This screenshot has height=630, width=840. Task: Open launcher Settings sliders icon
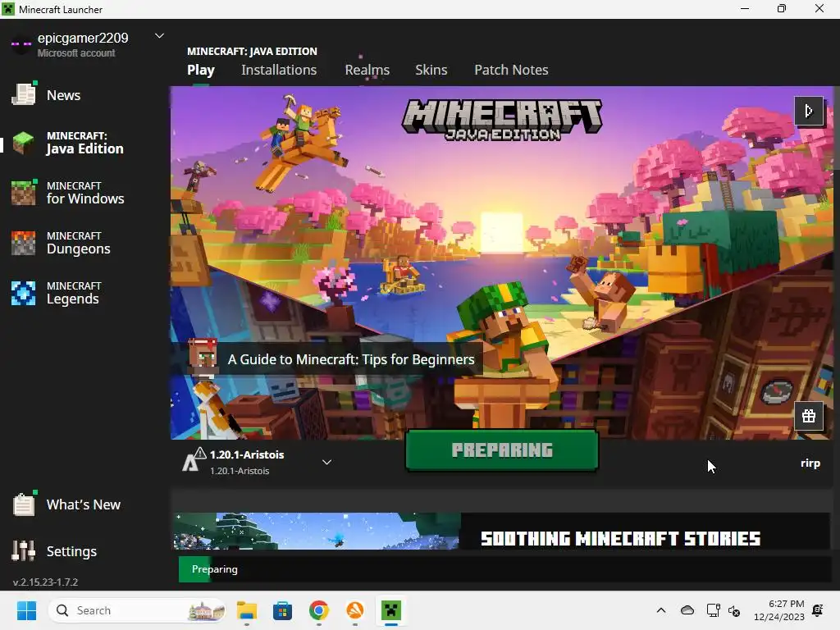point(24,550)
